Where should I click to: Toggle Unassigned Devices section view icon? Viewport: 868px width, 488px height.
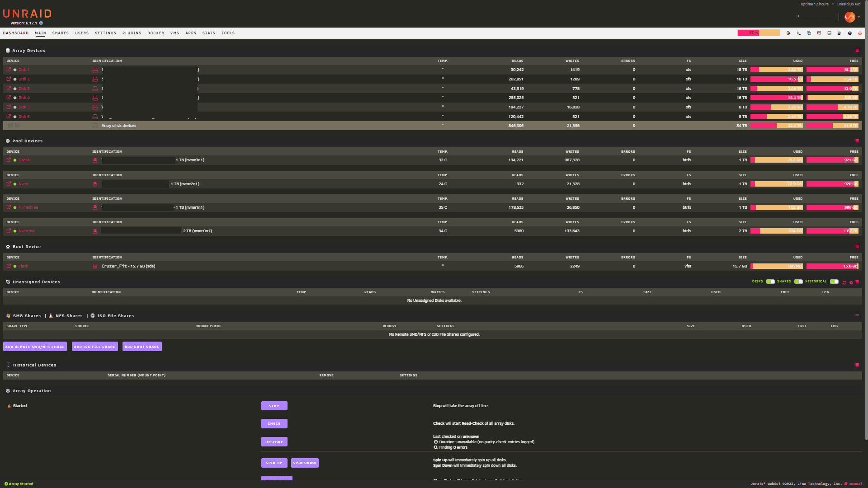pos(857,282)
